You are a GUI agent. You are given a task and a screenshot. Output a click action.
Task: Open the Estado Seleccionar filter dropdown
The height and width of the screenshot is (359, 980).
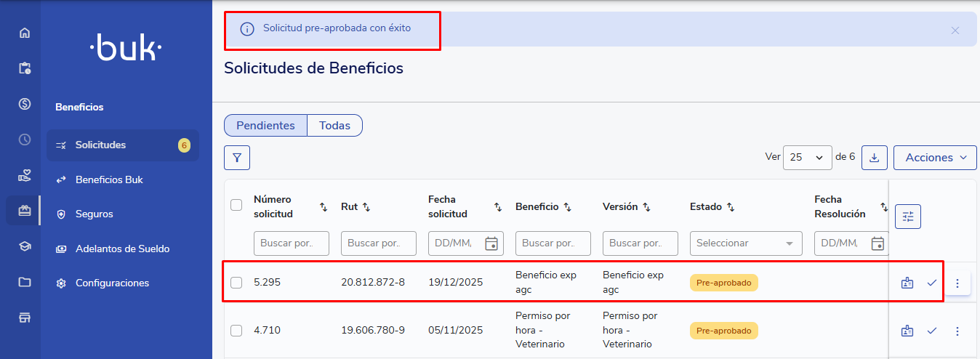click(746, 243)
